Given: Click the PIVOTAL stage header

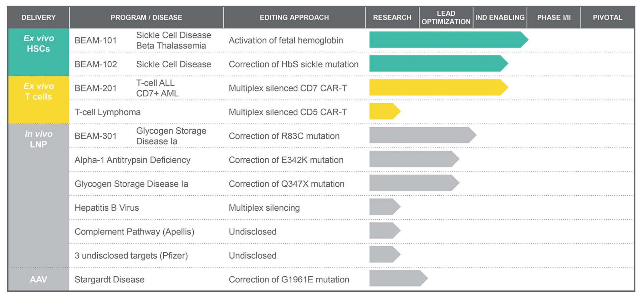Looking at the screenshot, I should (607, 18).
